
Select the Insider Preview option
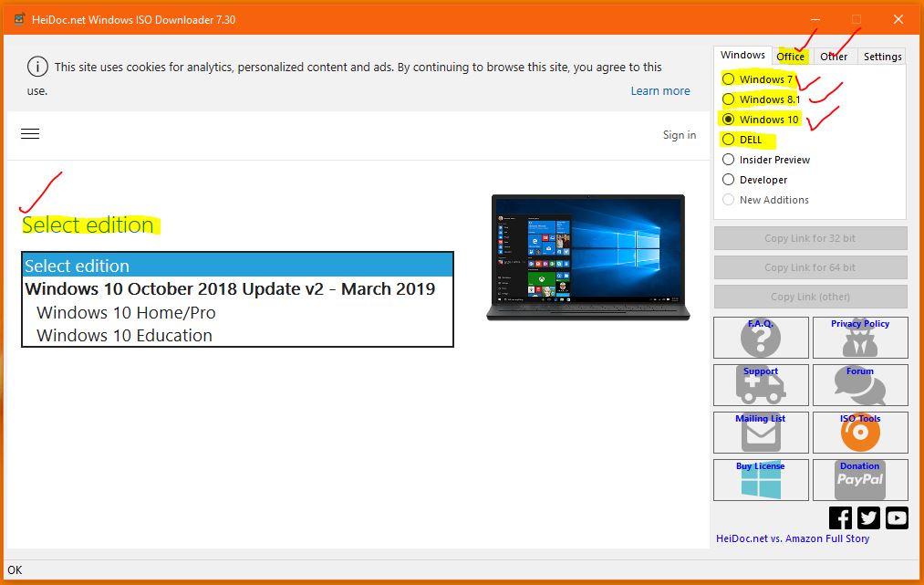pyautogui.click(x=728, y=159)
